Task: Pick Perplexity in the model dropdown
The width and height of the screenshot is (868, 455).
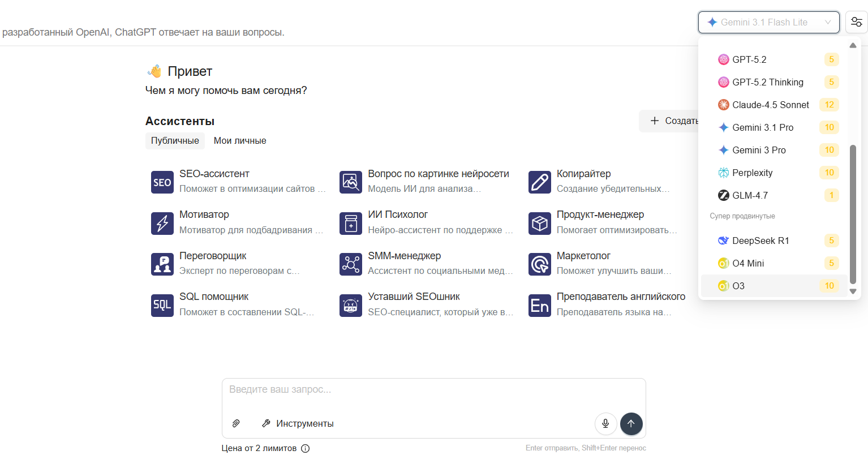Action: coord(753,173)
